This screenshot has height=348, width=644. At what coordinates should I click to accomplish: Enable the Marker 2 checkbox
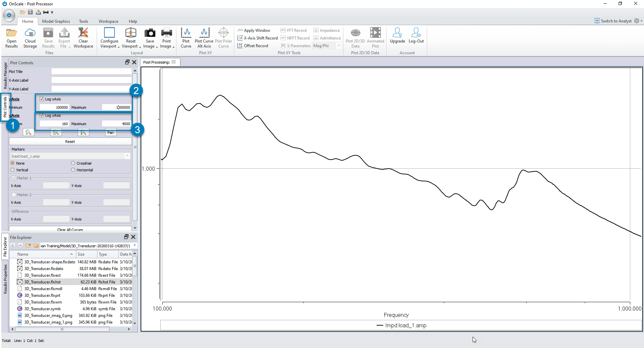tap(14, 195)
